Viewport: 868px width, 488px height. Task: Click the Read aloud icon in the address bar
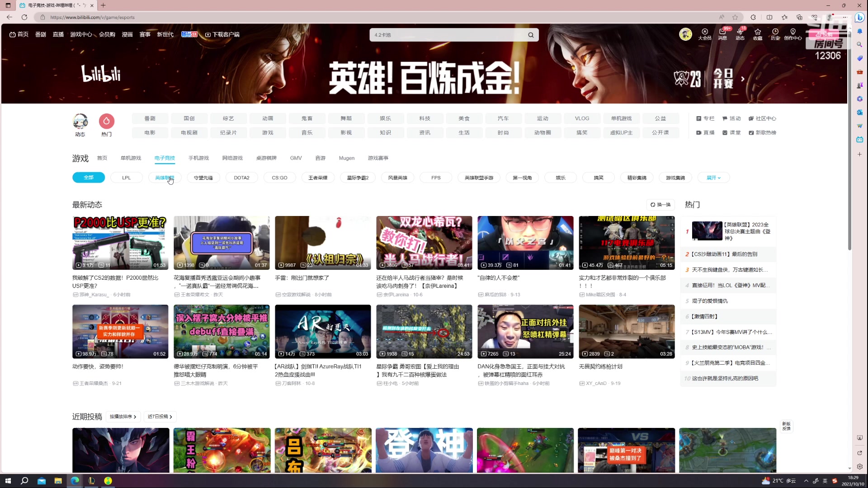pos(722,17)
